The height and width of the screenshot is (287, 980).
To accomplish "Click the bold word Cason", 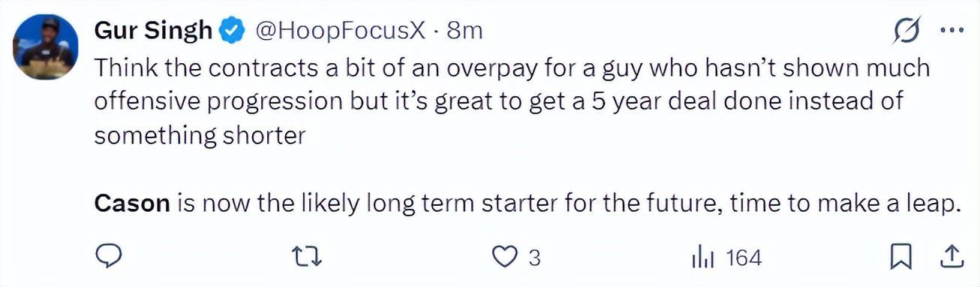I will point(132,204).
